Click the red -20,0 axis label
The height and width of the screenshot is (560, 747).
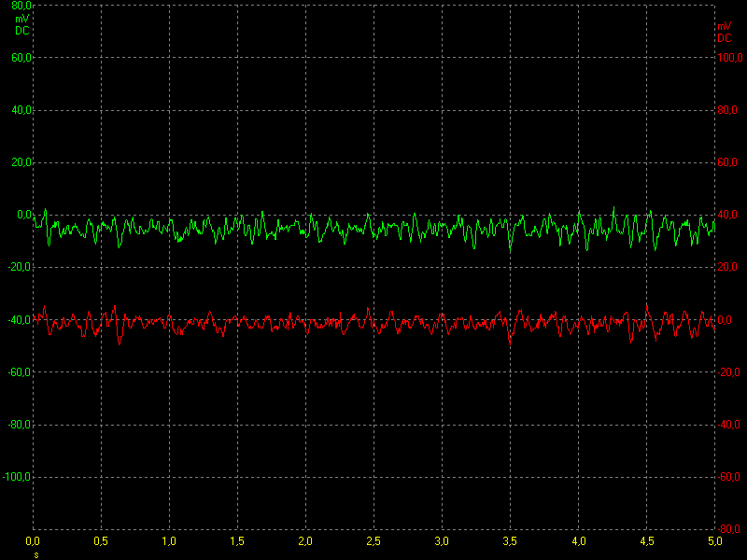(x=729, y=371)
